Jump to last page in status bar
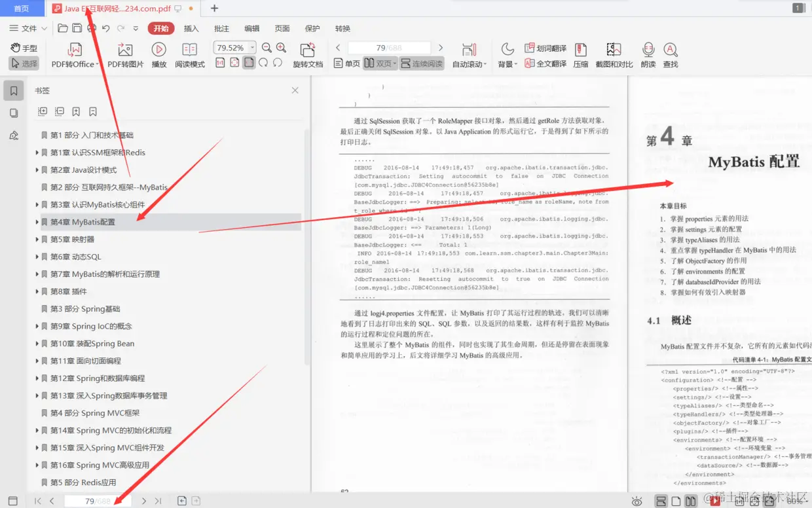Screen dimensions: 812x508 point(158,501)
